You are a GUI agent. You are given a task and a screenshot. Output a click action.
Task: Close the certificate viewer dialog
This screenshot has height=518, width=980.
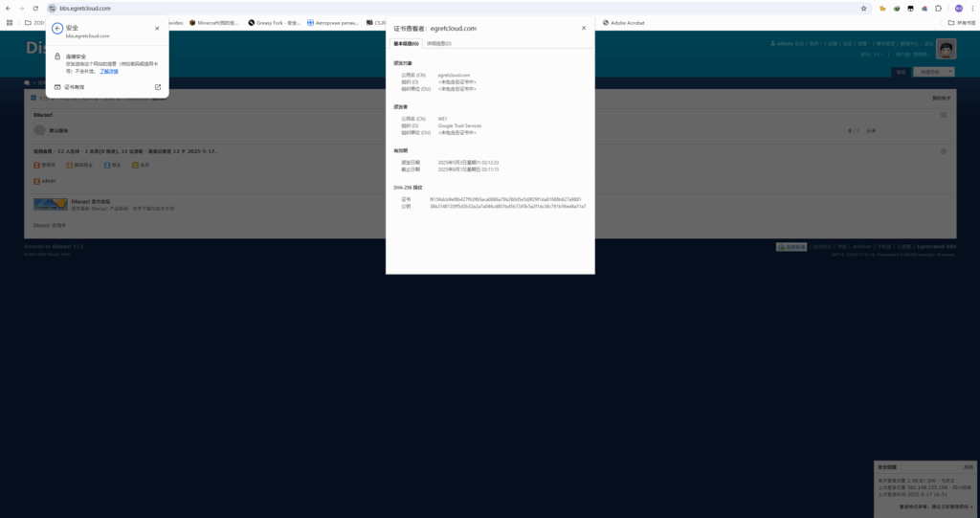584,28
